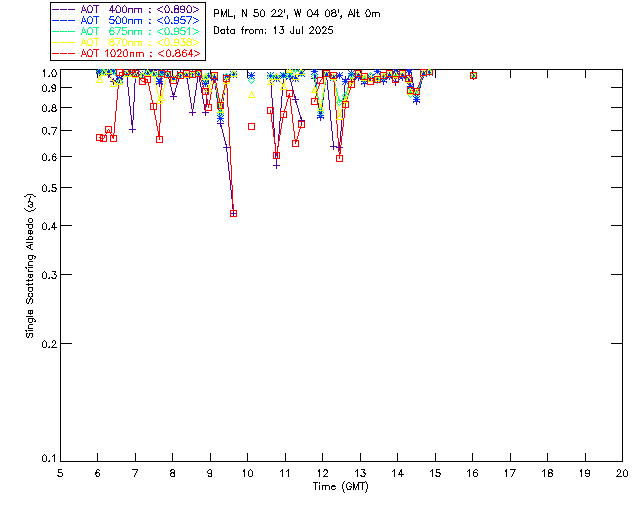Click x-axis tick label 7
The image size is (640, 512).
(135, 474)
